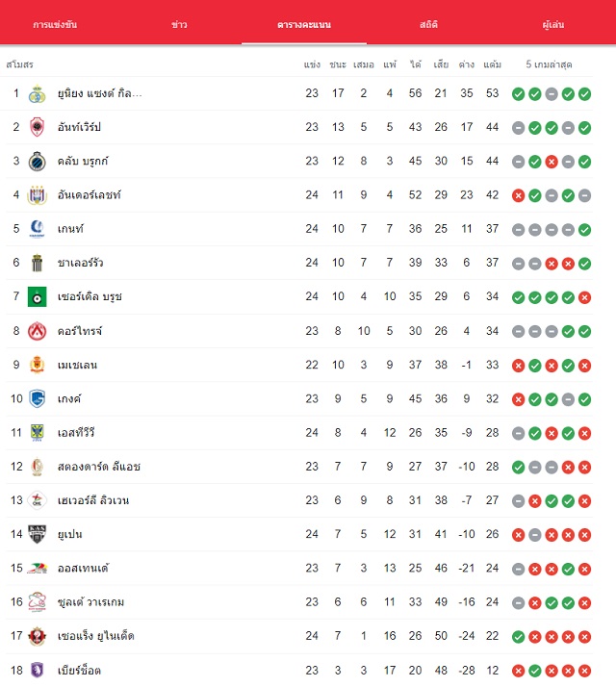Click the แต้ม column header
The height and width of the screenshot is (687, 616).
pos(493,64)
